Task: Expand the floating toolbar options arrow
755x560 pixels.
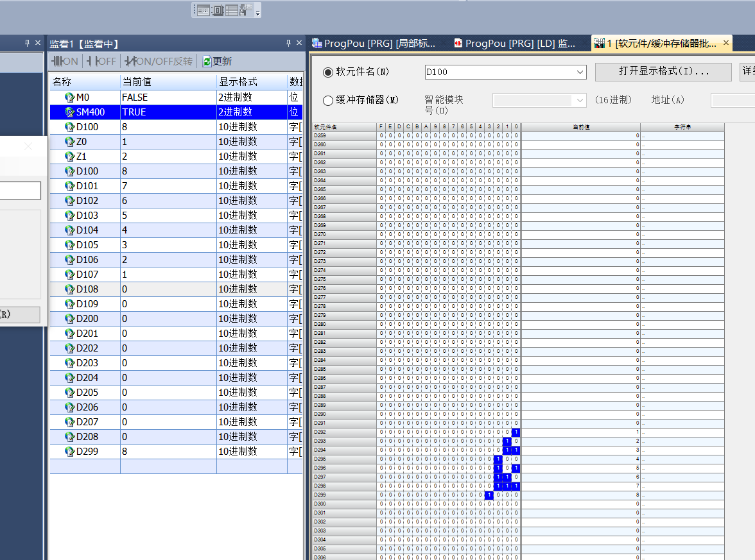Action: pos(257,13)
